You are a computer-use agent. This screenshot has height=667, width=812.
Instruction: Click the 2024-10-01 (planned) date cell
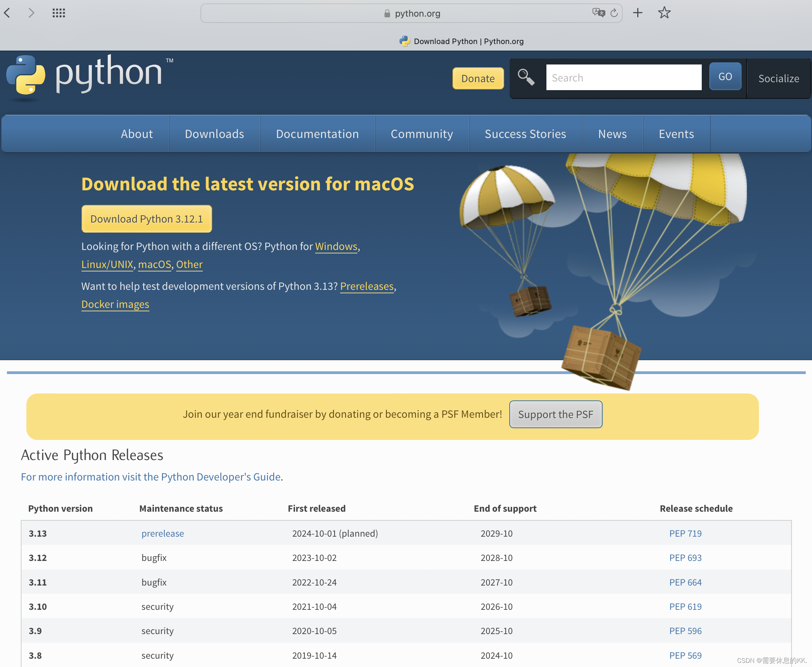(335, 533)
